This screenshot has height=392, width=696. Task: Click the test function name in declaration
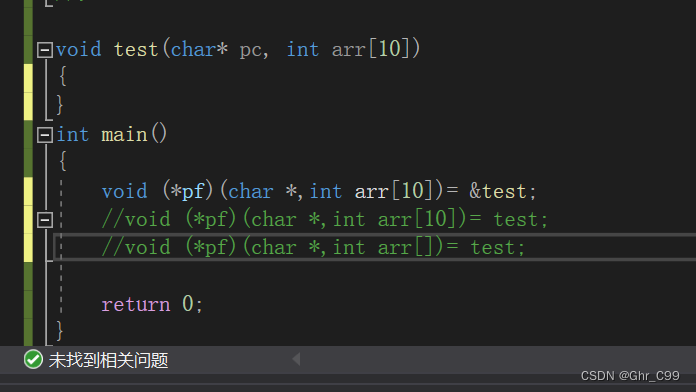pyautogui.click(x=136, y=49)
